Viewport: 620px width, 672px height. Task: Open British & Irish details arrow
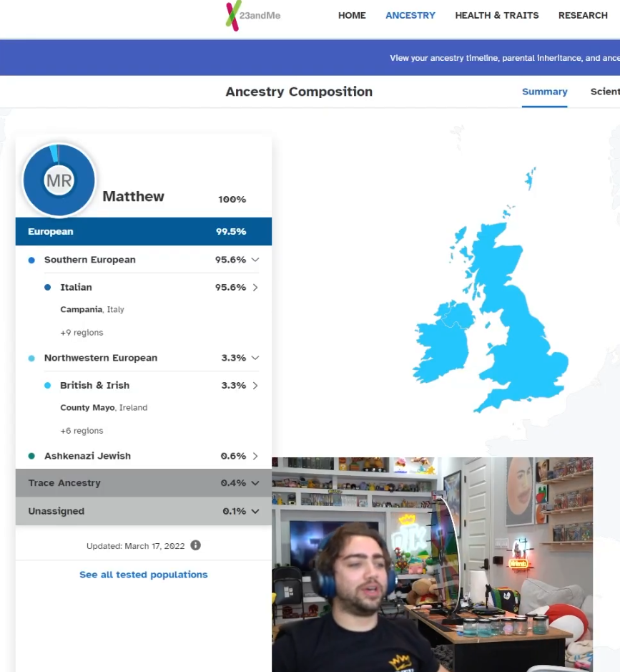[255, 386]
